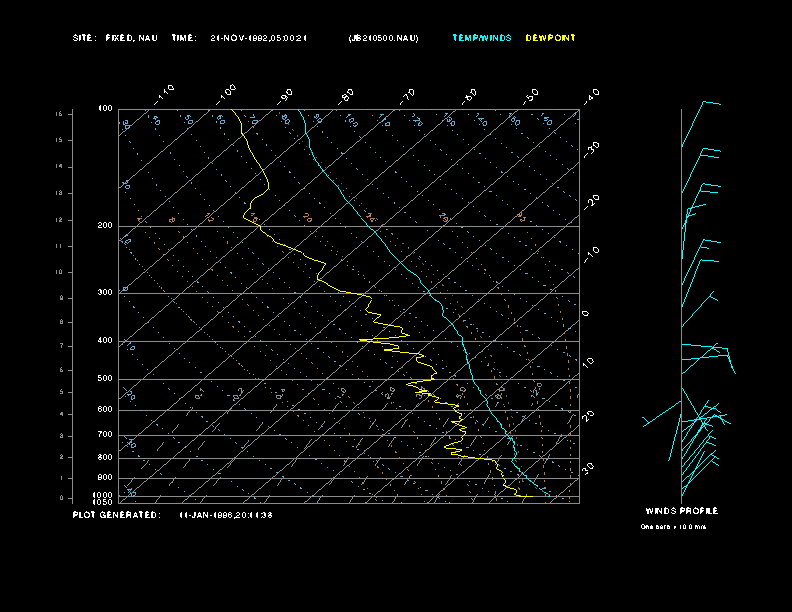The image size is (792, 612).
Task: Click the 900 pressure-axis label
Action: click(105, 477)
